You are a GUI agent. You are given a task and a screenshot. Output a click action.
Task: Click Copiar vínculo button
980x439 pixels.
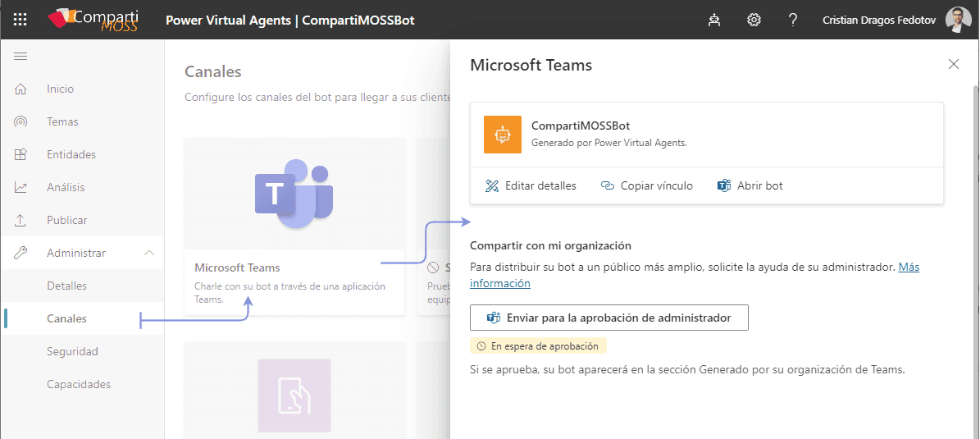click(647, 185)
